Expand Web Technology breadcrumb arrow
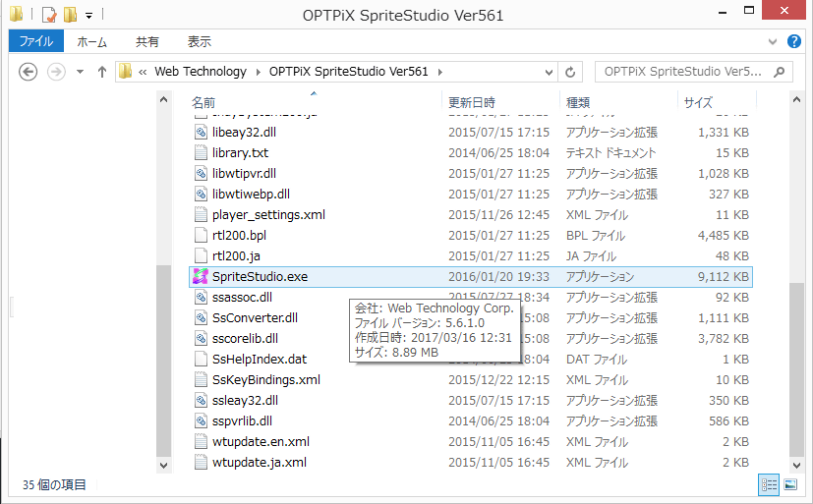The image size is (813, 504). (x=259, y=72)
